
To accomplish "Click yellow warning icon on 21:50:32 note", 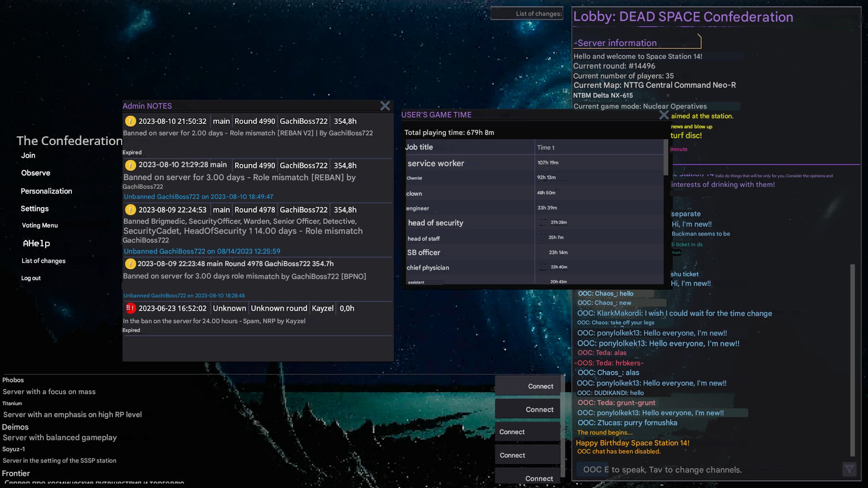I will point(130,121).
